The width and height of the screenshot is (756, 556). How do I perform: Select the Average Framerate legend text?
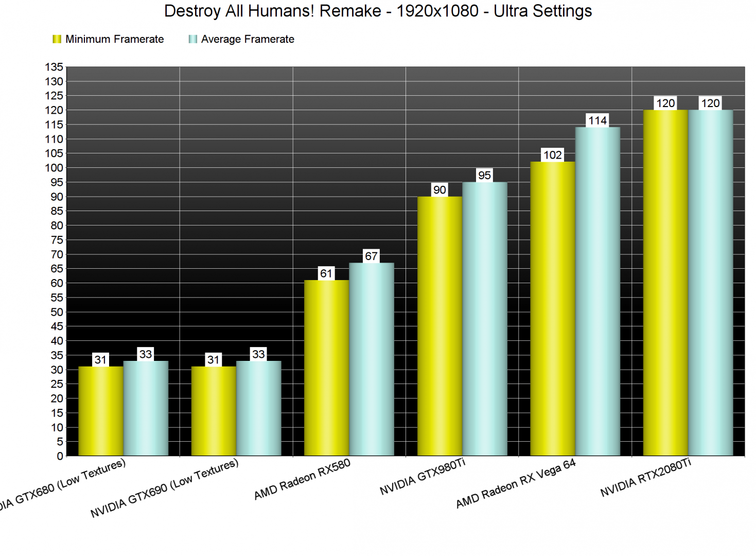click(248, 39)
